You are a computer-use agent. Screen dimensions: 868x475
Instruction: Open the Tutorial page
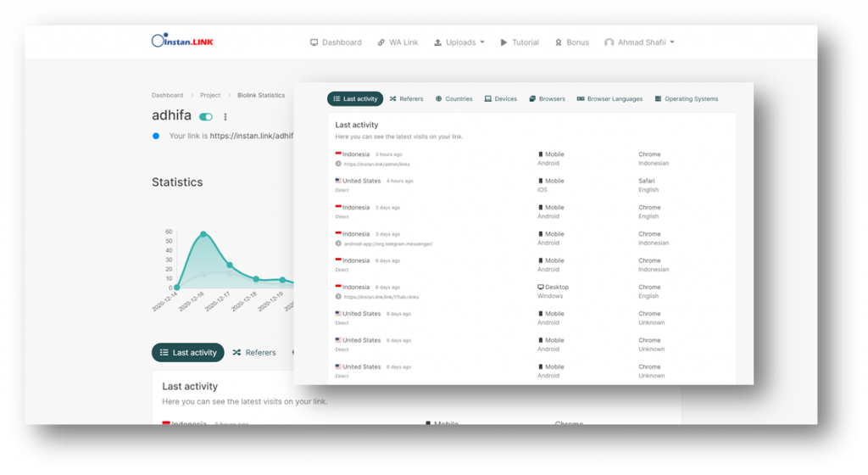520,42
